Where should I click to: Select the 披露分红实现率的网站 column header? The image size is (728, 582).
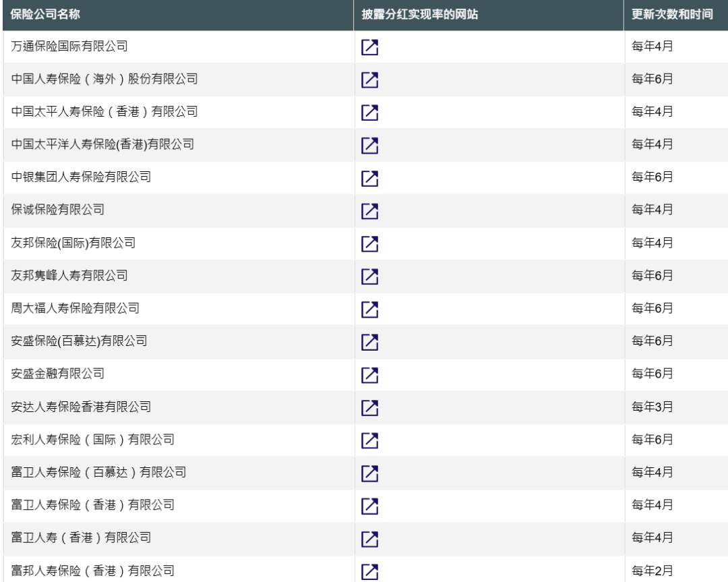(420, 15)
